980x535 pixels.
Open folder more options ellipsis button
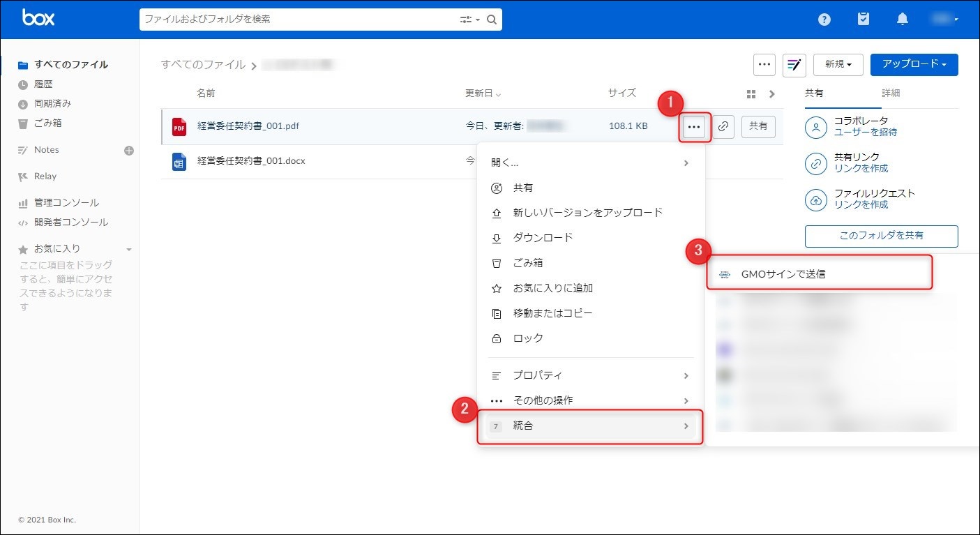click(x=764, y=64)
